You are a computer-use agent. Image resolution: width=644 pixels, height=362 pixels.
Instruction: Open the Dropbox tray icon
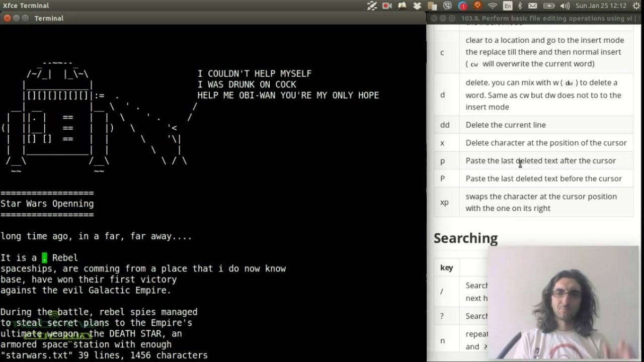[x=417, y=6]
